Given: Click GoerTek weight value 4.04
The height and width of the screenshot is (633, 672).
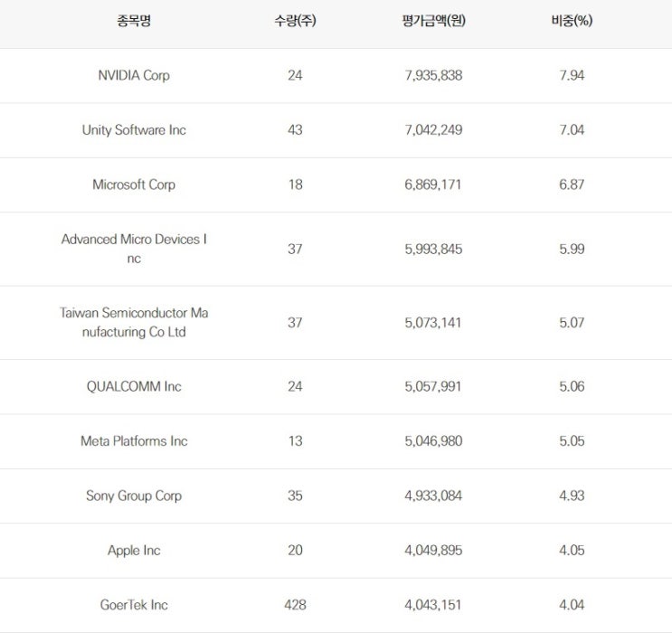Looking at the screenshot, I should click(x=572, y=605).
